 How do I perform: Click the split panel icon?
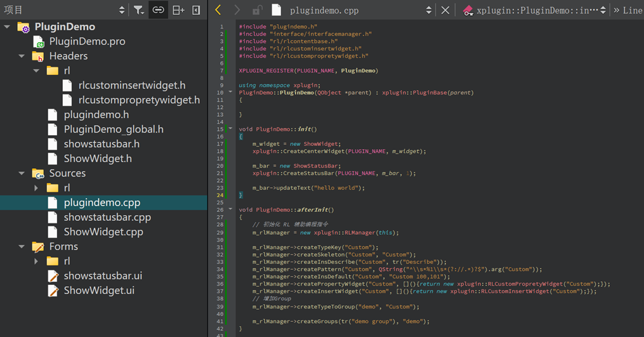[178, 10]
